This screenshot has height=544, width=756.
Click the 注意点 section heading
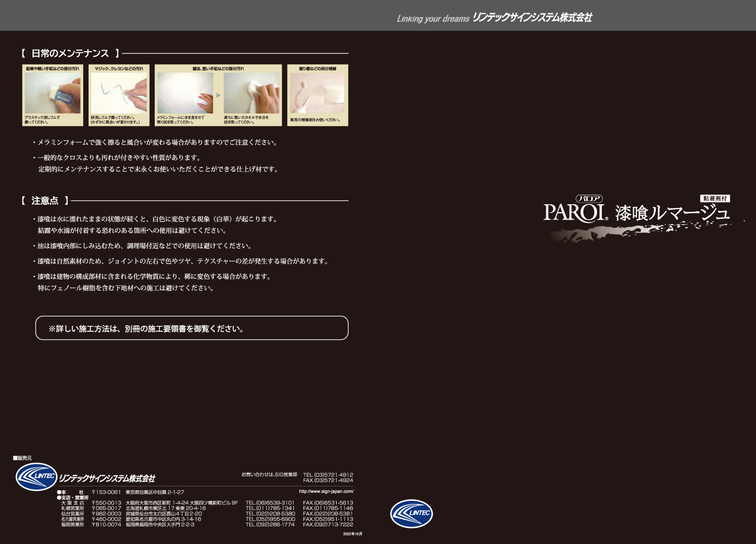click(x=45, y=201)
